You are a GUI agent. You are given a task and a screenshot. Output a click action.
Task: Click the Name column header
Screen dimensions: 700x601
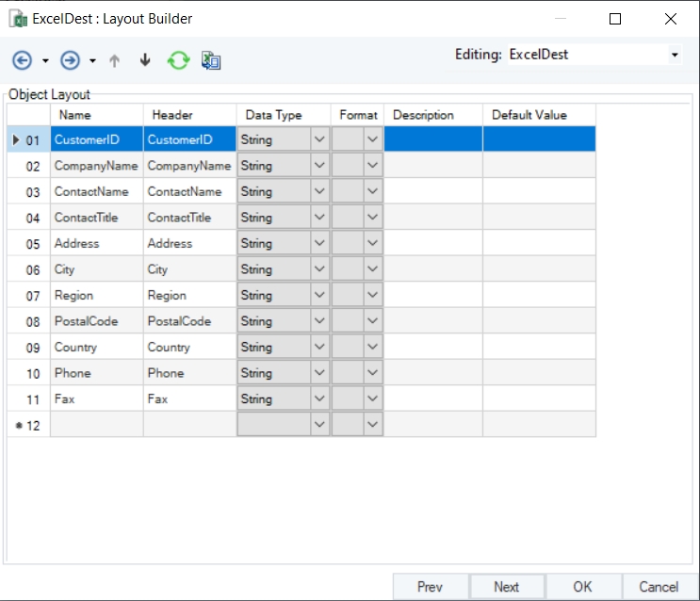[x=74, y=115]
